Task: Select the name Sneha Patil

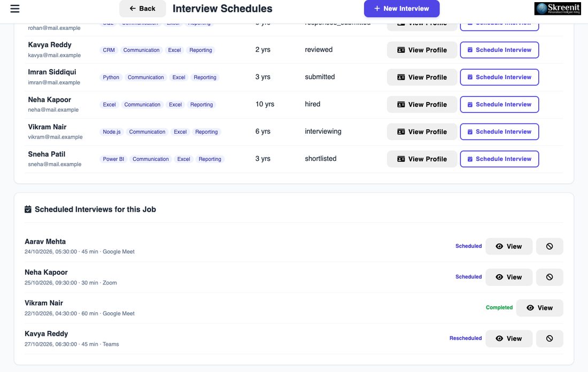Action: 47,154
